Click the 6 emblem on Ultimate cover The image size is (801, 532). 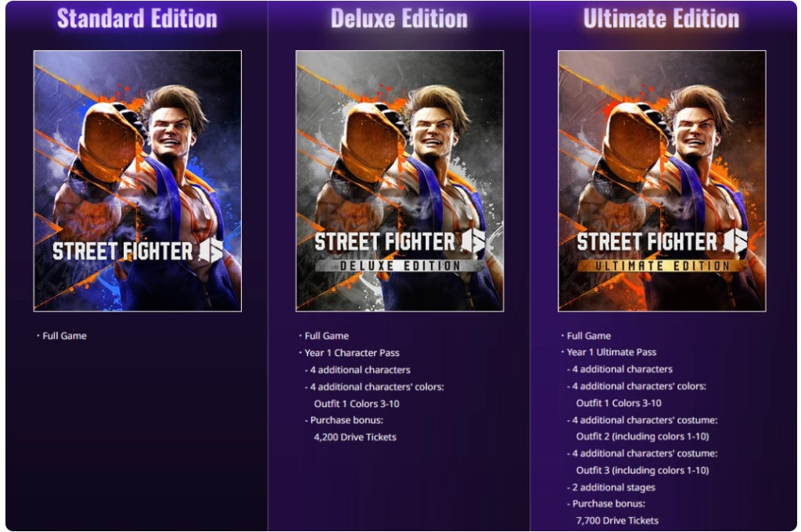tap(735, 241)
